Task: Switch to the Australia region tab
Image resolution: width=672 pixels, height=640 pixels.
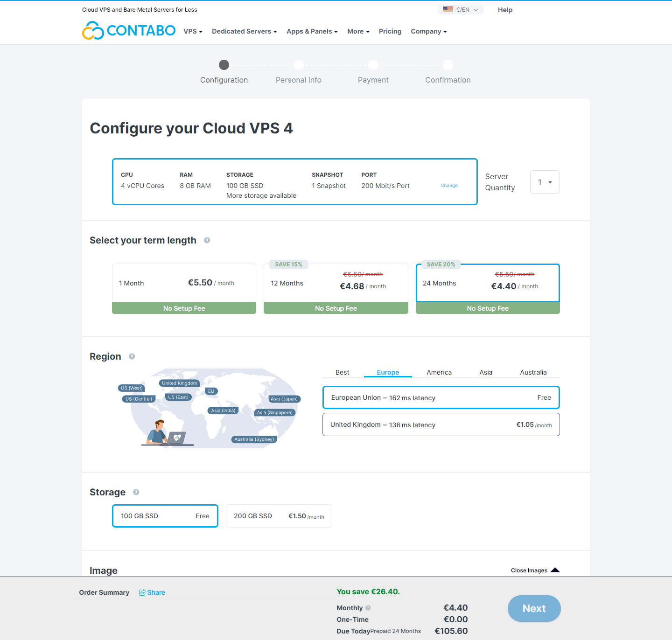Action: pos(533,372)
